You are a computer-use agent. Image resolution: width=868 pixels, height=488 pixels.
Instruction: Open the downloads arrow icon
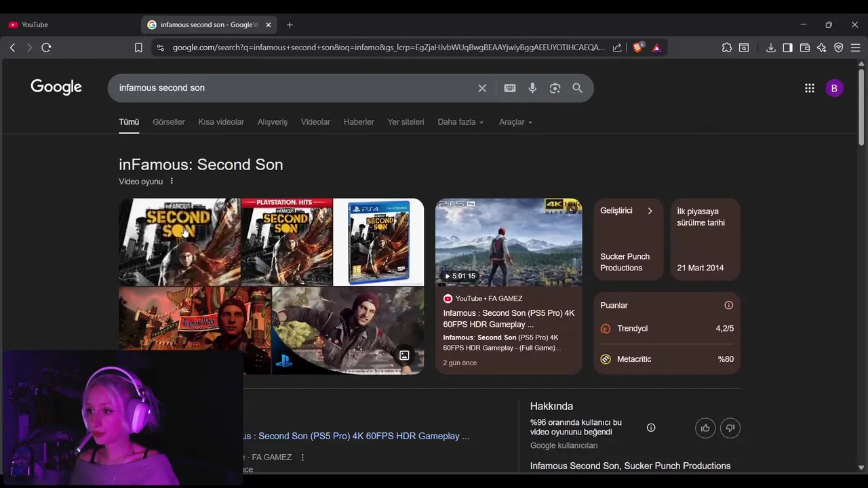click(x=770, y=47)
